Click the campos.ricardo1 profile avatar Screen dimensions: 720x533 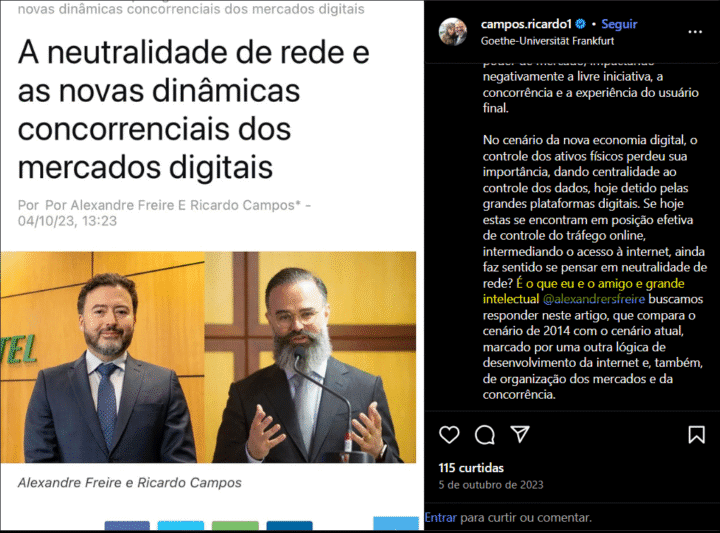click(453, 32)
